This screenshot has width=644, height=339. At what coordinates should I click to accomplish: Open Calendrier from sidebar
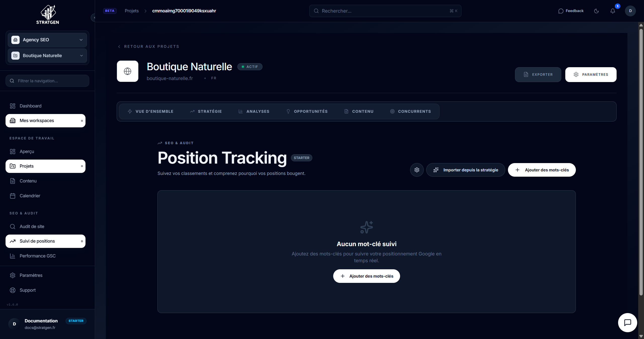pos(30,196)
